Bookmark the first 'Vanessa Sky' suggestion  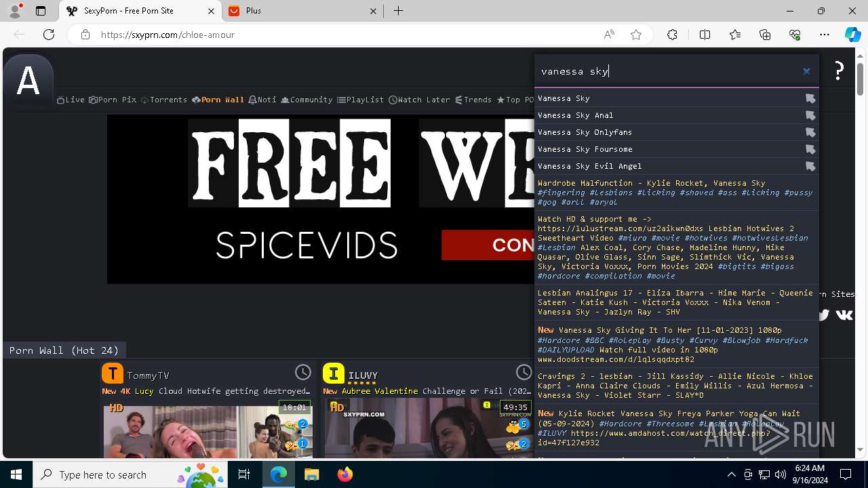tap(810, 98)
